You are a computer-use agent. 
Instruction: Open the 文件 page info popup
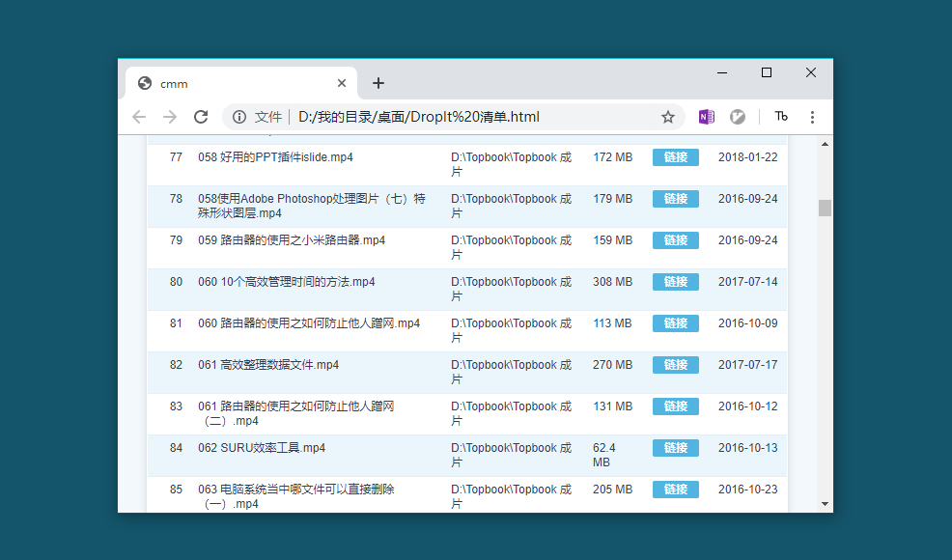click(x=253, y=116)
